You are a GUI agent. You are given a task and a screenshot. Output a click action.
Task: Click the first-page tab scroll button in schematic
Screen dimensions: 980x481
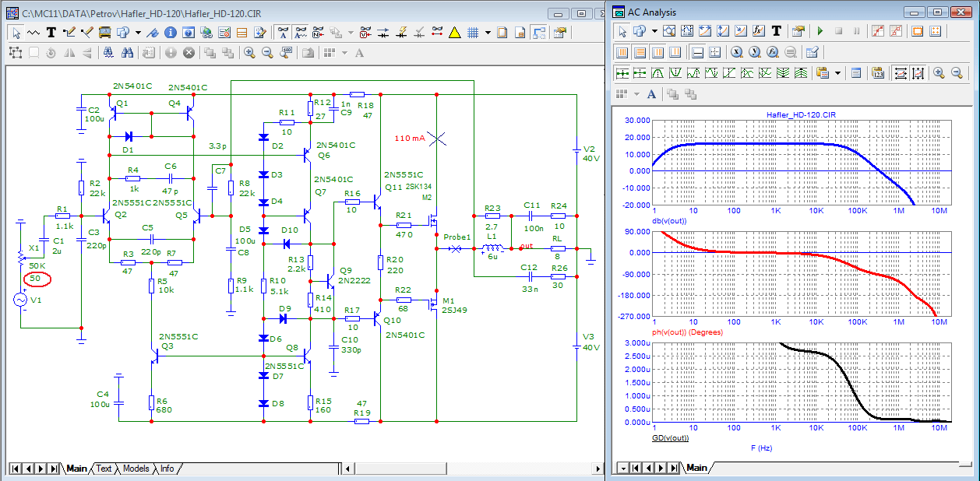pyautogui.click(x=16, y=469)
